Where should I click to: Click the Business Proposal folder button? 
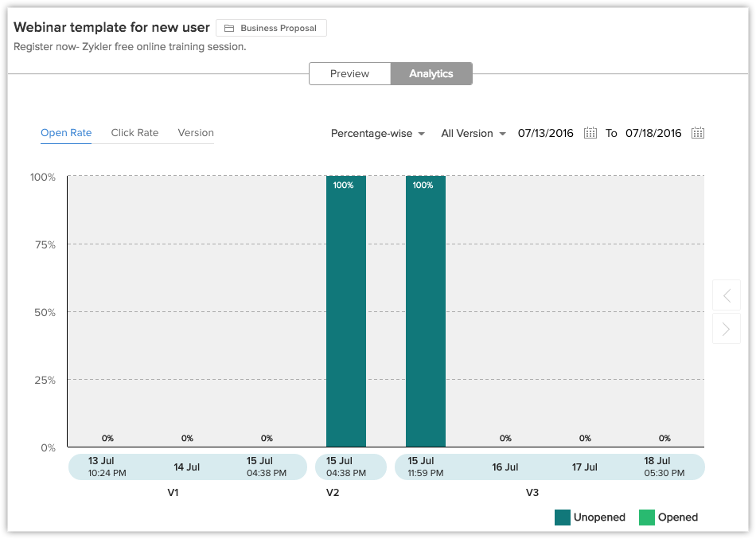point(271,29)
